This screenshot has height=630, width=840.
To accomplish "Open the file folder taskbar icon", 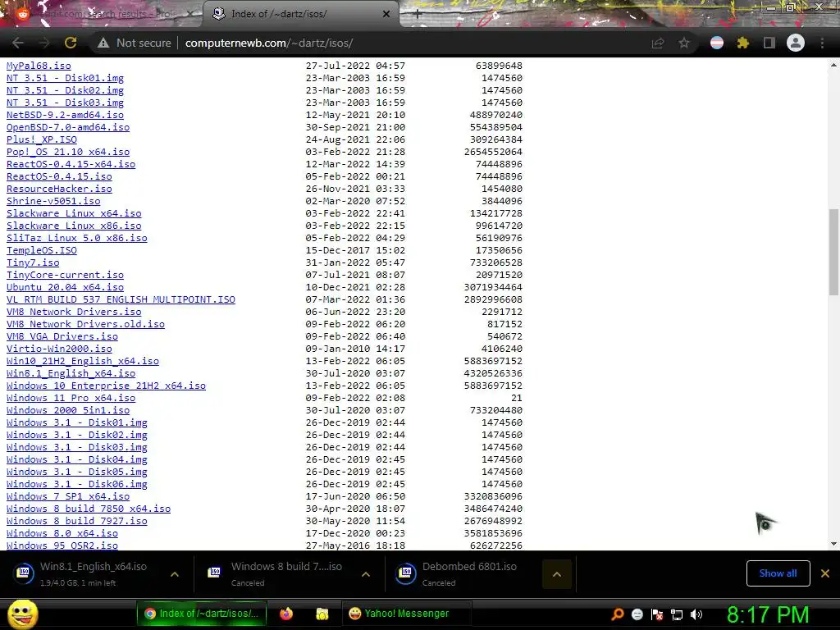I will 322,614.
